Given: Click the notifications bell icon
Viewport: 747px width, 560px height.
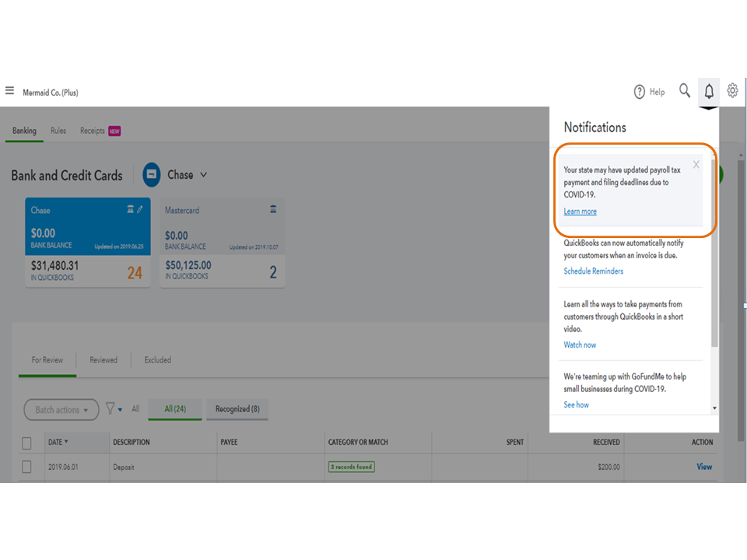Looking at the screenshot, I should [x=709, y=91].
